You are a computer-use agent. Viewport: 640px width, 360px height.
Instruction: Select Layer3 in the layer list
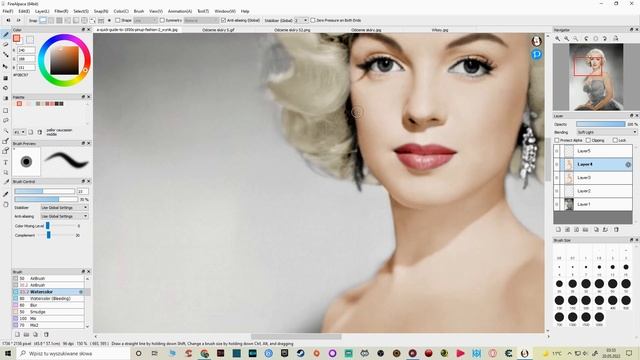[x=593, y=178]
